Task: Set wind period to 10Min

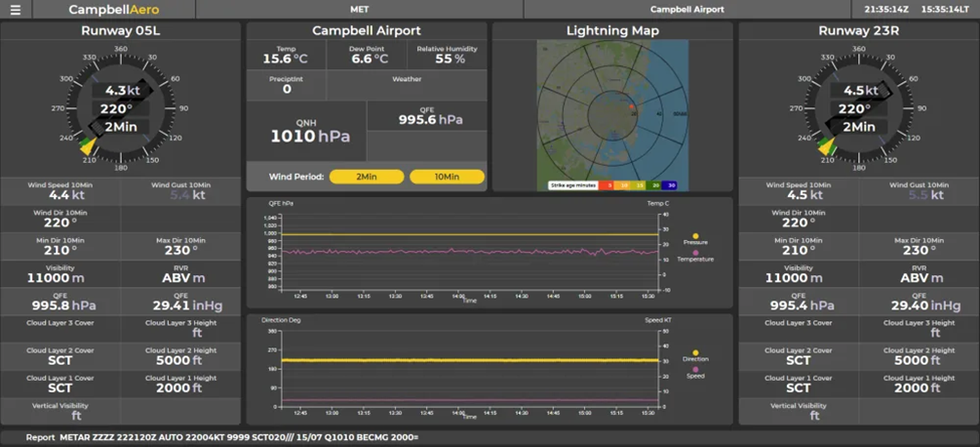Action: [x=447, y=177]
